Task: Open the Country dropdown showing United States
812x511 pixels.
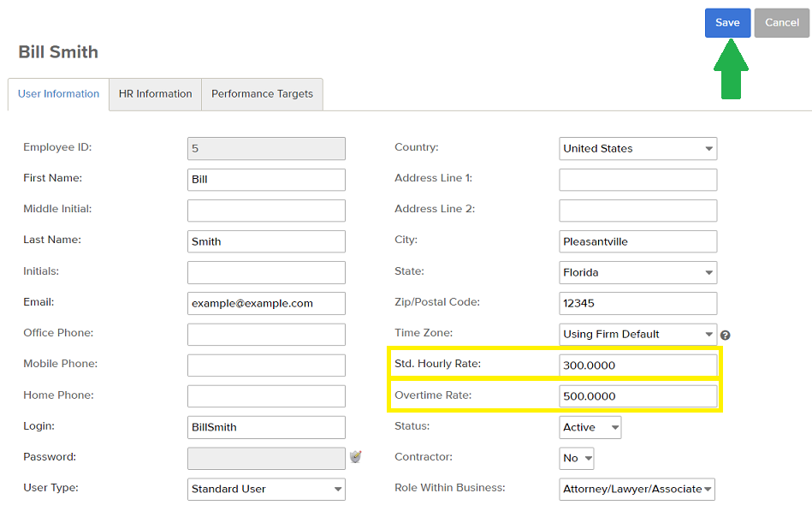Action: tap(638, 149)
